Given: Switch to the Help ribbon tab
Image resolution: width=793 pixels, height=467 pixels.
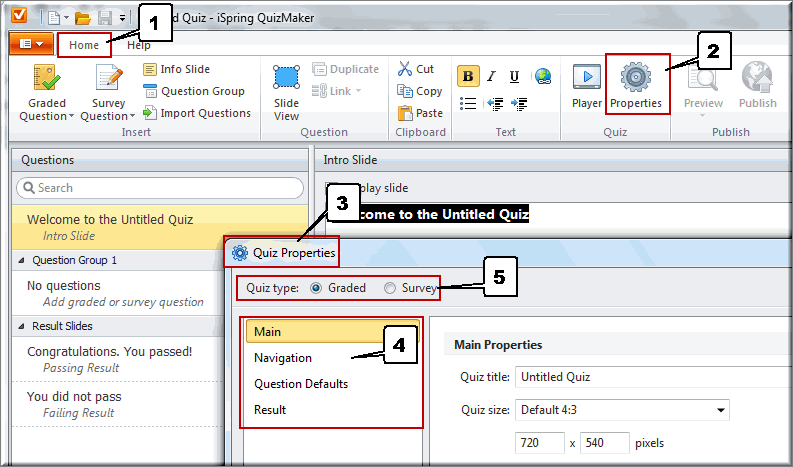Looking at the screenshot, I should (x=139, y=45).
